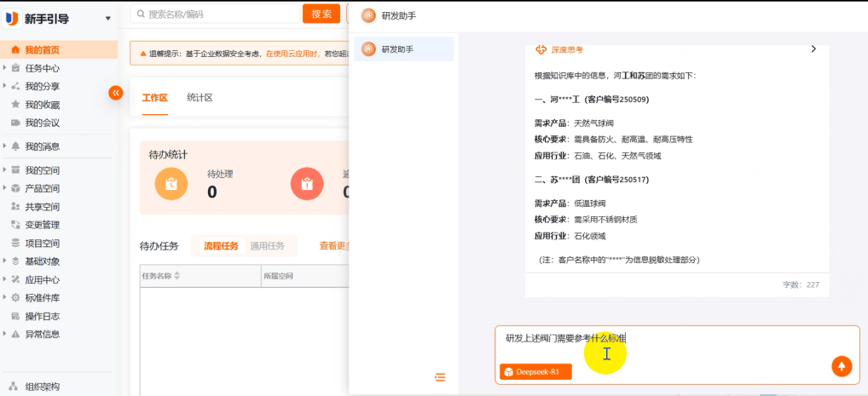
Task: Click the bell icon for 我的消息
Action: tap(15, 146)
